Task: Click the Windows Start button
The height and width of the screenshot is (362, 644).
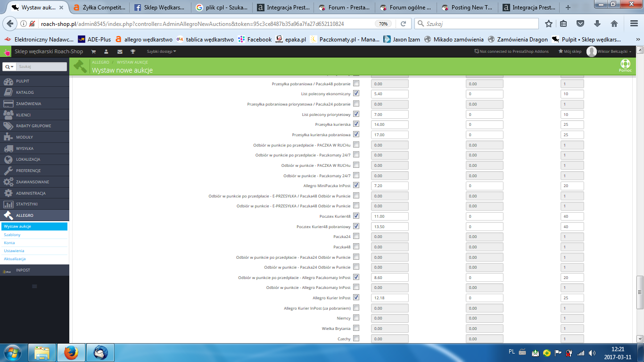Action: pos(12,352)
